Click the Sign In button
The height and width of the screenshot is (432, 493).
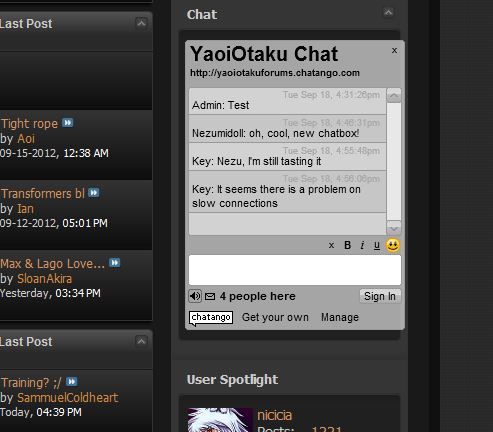click(380, 296)
